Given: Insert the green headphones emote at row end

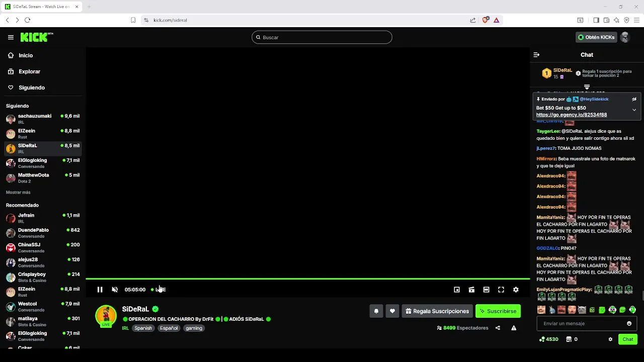Looking at the screenshot, I should point(632,310).
